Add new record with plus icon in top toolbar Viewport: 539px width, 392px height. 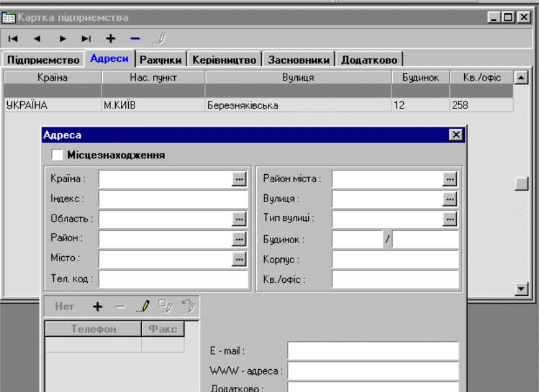[x=111, y=38]
